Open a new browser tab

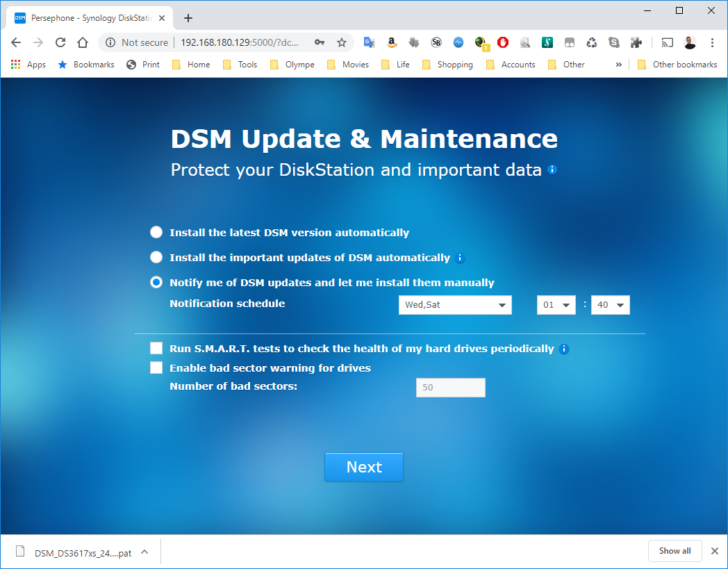[188, 18]
